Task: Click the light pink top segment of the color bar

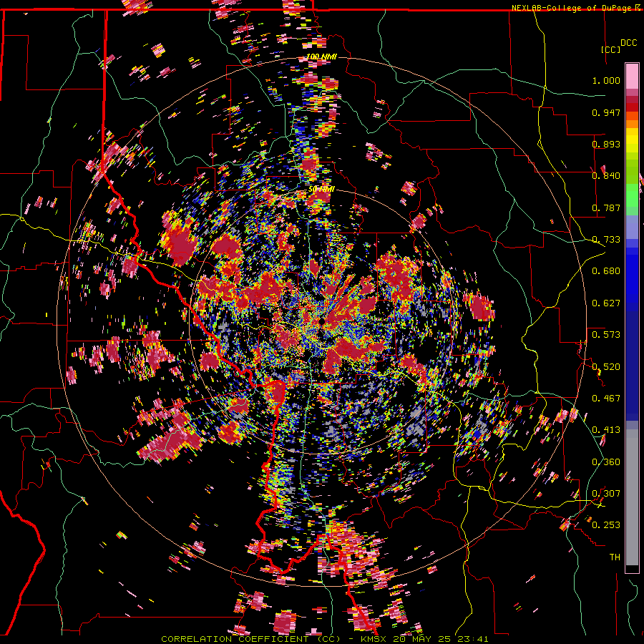Action: pyautogui.click(x=632, y=76)
